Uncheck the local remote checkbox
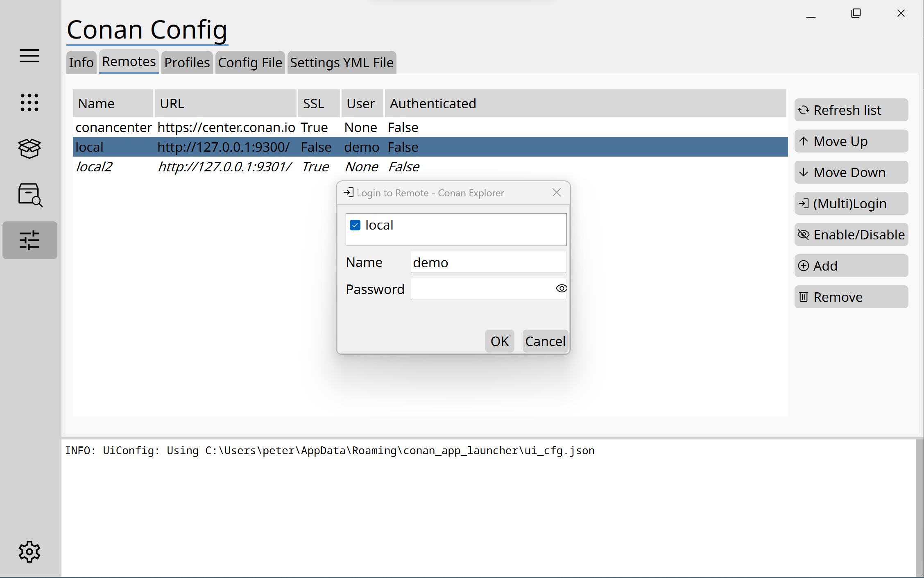 pyautogui.click(x=355, y=225)
